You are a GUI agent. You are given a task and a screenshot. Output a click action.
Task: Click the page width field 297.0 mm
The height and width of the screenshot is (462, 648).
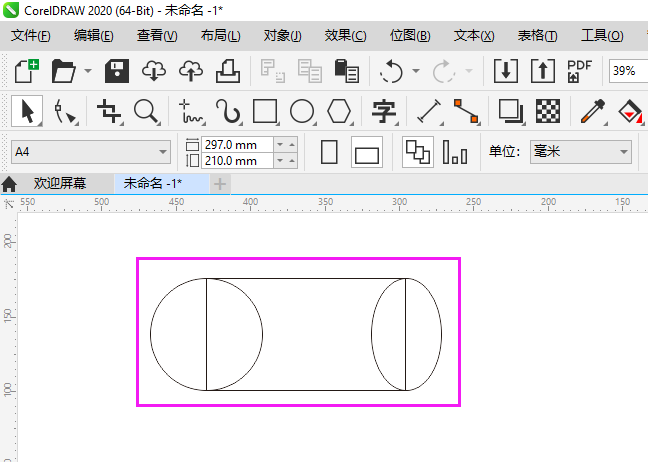point(237,145)
